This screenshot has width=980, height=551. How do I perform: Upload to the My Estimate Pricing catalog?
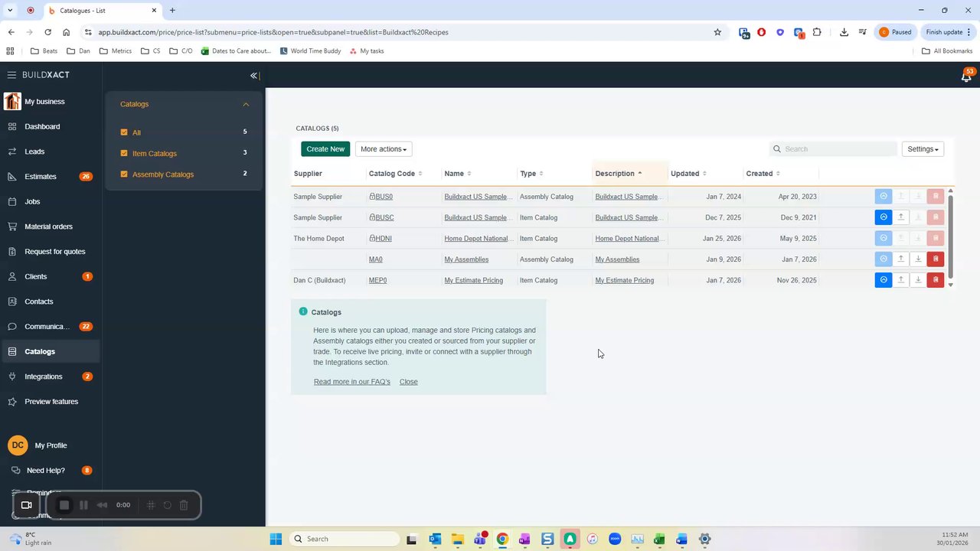pyautogui.click(x=901, y=280)
